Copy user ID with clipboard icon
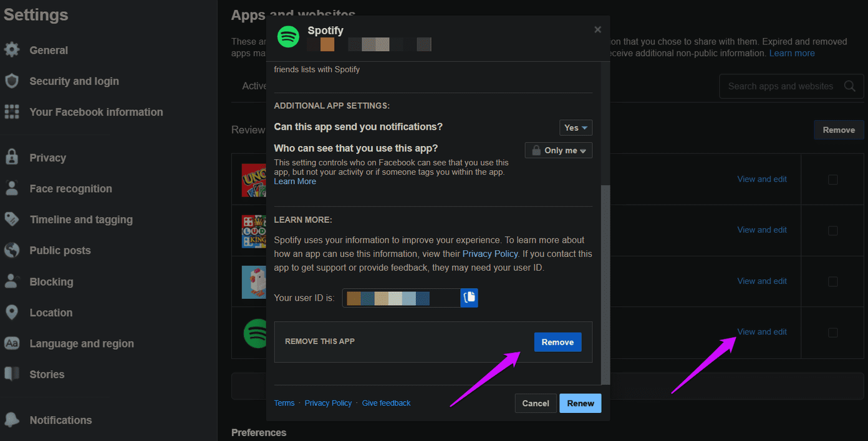The width and height of the screenshot is (868, 441). tap(470, 298)
